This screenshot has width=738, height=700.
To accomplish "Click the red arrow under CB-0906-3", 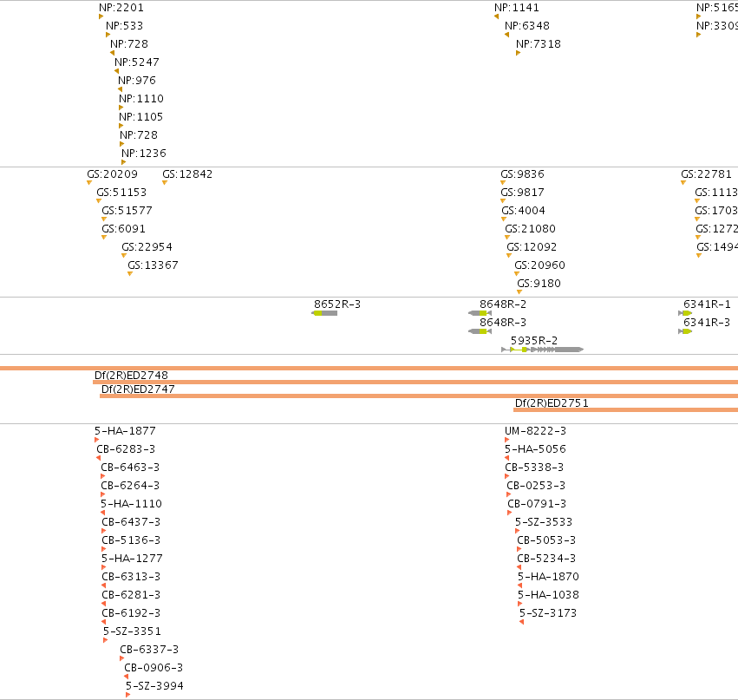I will 126,677.
